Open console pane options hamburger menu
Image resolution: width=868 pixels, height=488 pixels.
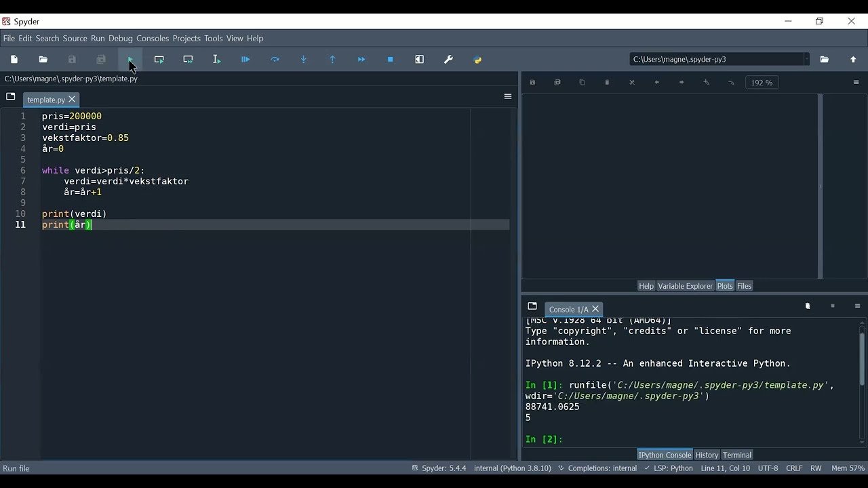[857, 306]
